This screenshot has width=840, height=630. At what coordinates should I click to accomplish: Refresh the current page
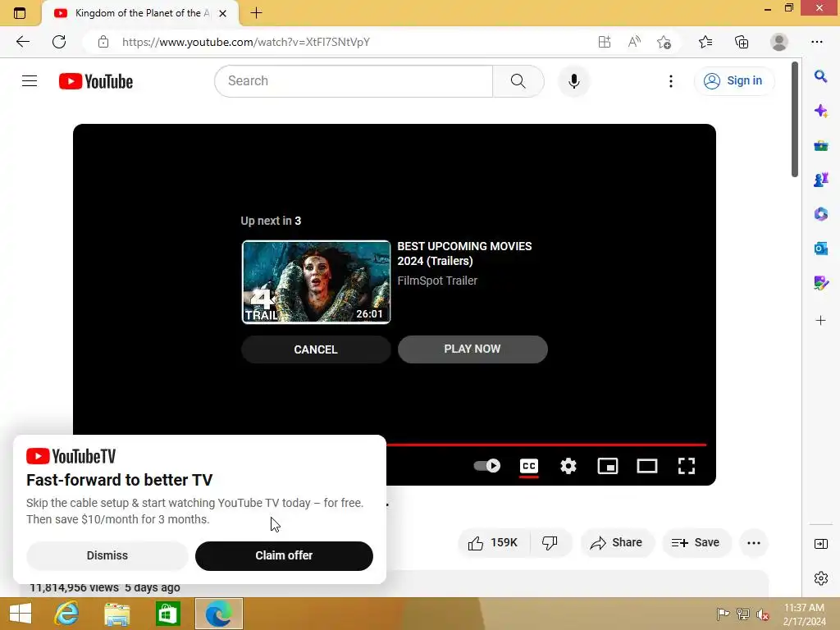click(x=59, y=42)
